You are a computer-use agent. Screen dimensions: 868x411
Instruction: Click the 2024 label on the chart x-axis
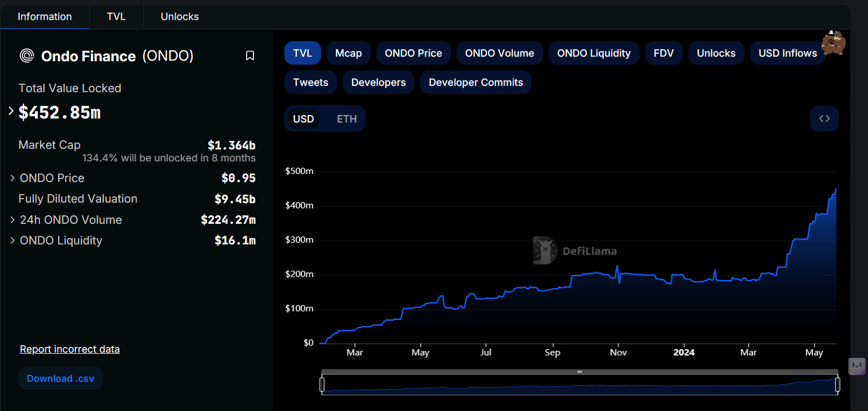(x=684, y=353)
